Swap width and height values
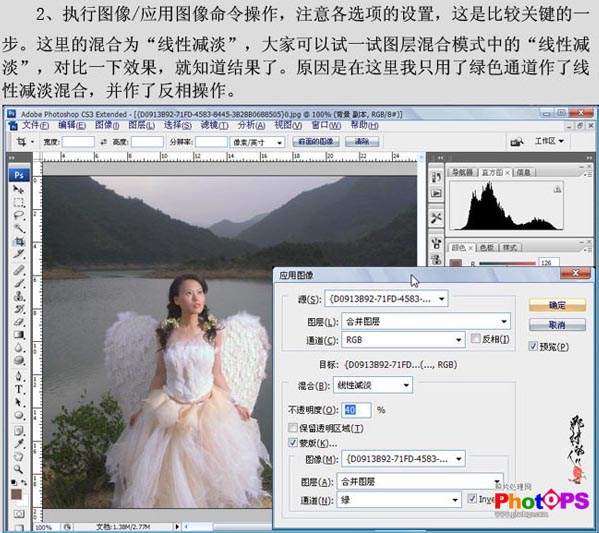This screenshot has height=533, width=599. [x=103, y=142]
